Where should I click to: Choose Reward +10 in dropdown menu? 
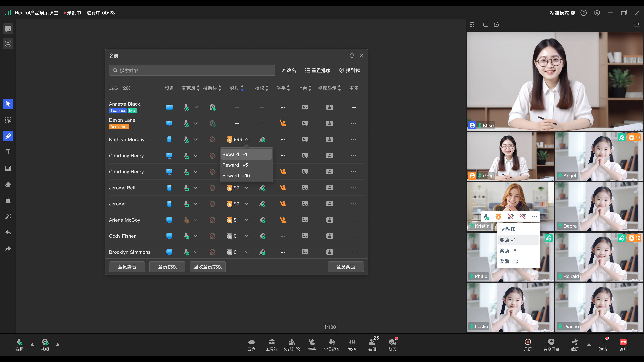[246, 176]
